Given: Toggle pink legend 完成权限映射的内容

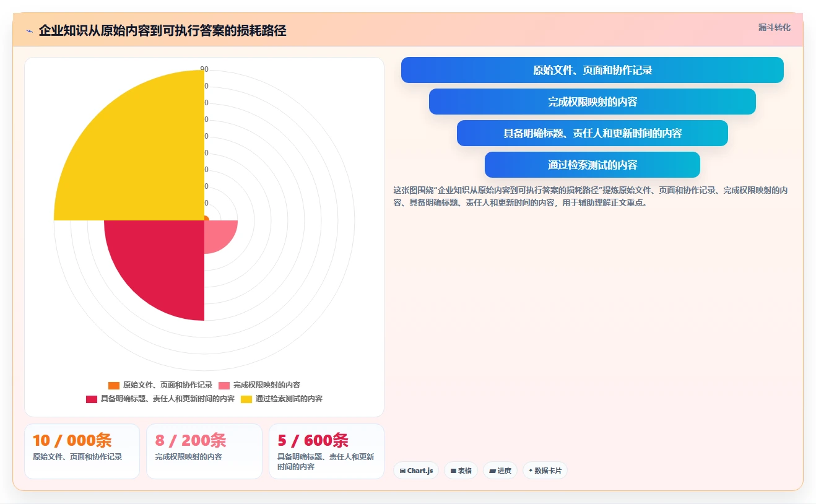Looking at the screenshot, I should (x=259, y=385).
